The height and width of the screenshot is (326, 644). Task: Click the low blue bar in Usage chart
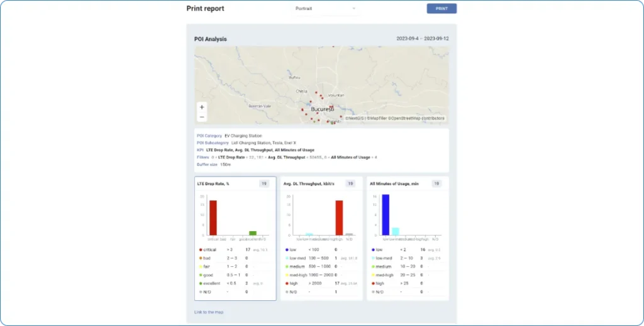tap(386, 215)
